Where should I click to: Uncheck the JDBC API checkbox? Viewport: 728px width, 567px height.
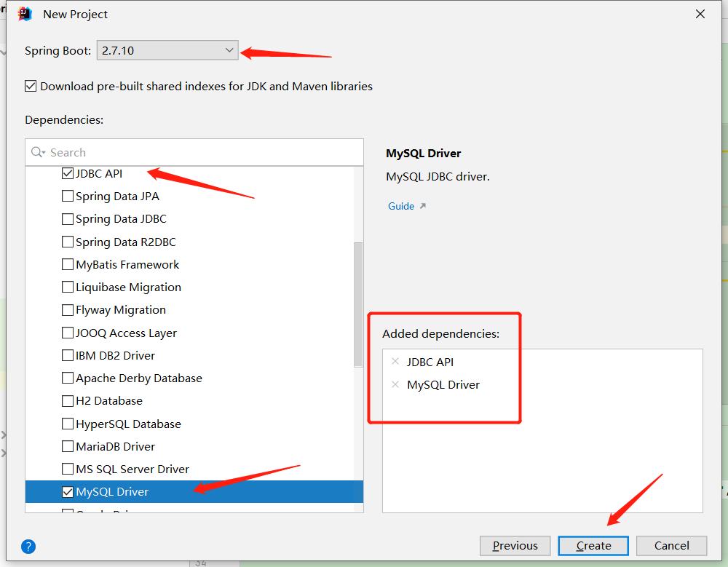click(68, 173)
